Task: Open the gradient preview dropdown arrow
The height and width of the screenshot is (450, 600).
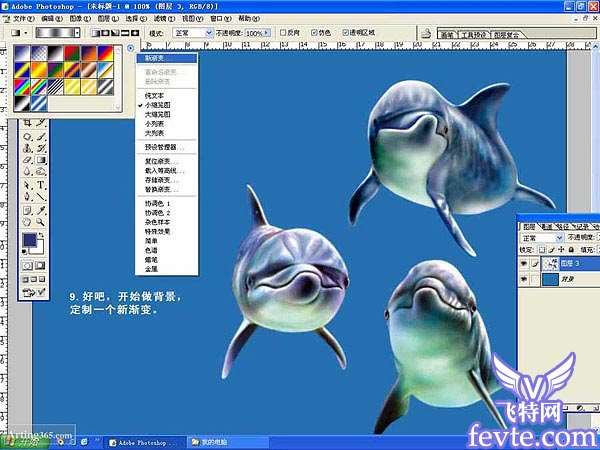Action: 77,33
